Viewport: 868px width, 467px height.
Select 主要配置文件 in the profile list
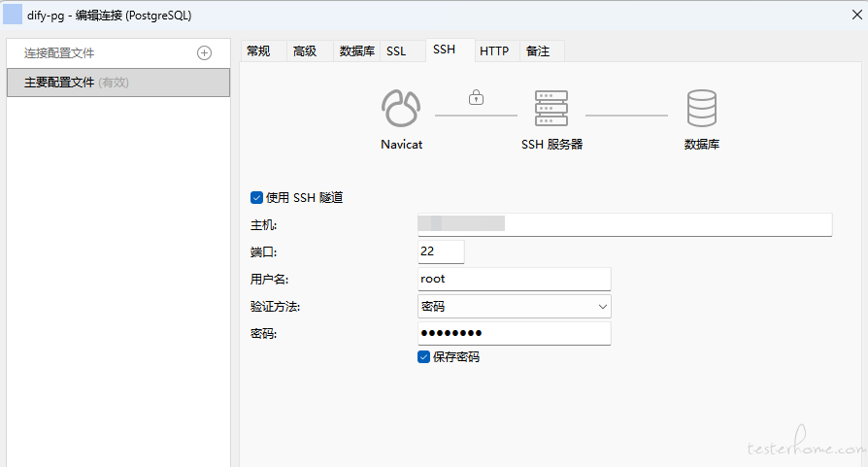coord(118,83)
